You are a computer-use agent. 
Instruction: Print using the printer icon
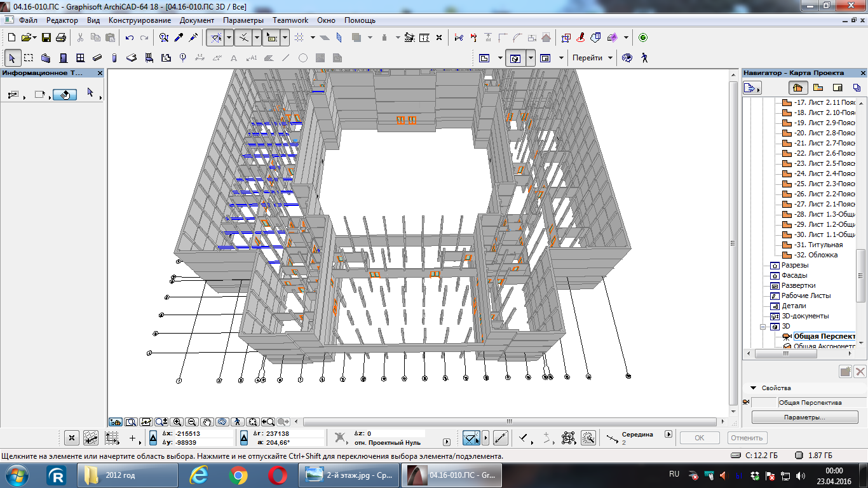click(60, 37)
